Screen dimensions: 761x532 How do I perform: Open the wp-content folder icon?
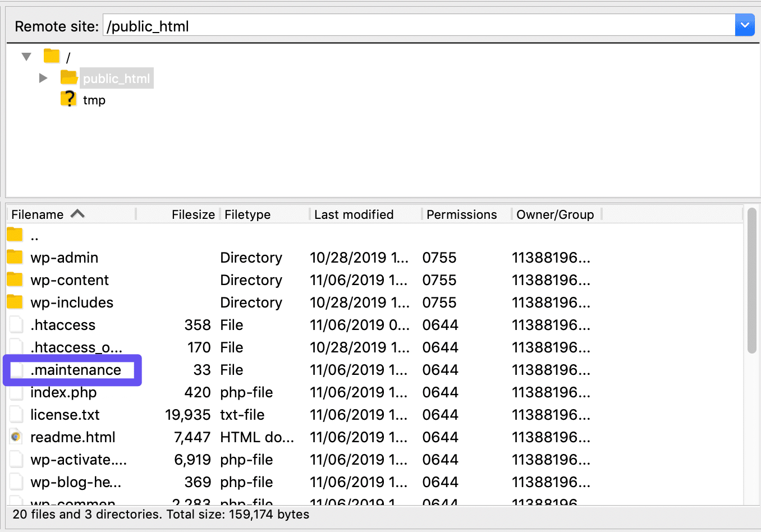pyautogui.click(x=15, y=279)
